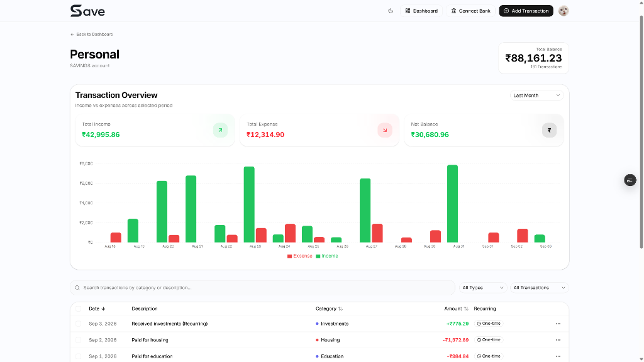Click Add Transaction button
The image size is (644, 362).
[x=526, y=11]
